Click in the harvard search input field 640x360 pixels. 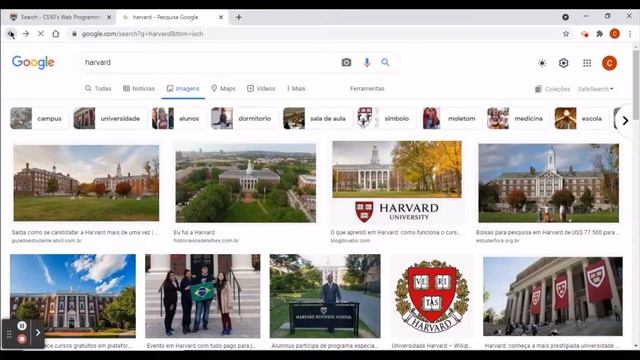[208, 62]
